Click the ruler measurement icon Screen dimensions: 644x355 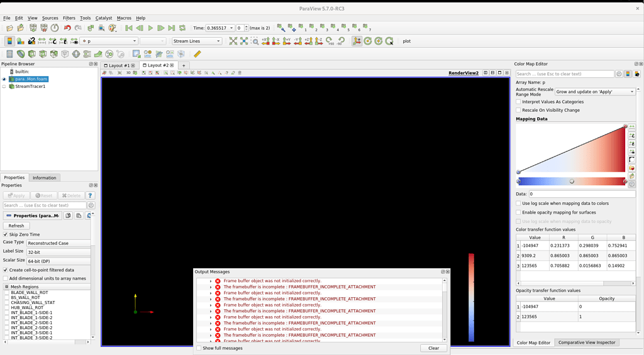197,54
